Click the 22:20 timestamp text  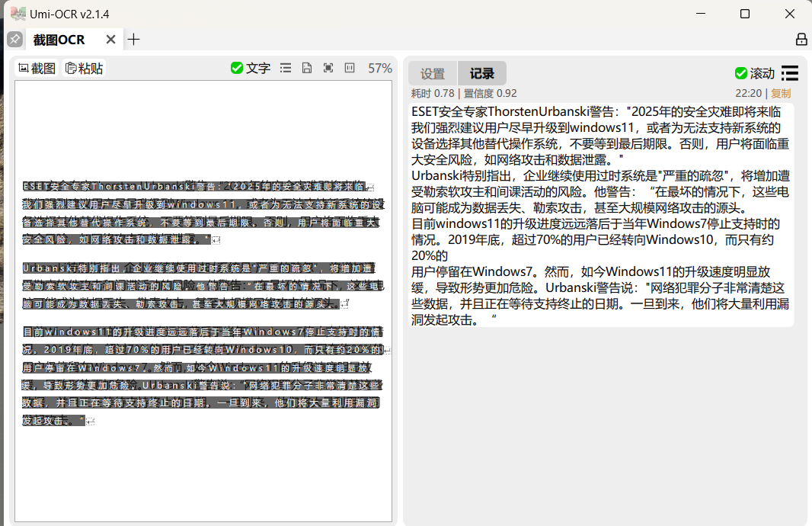click(x=748, y=93)
